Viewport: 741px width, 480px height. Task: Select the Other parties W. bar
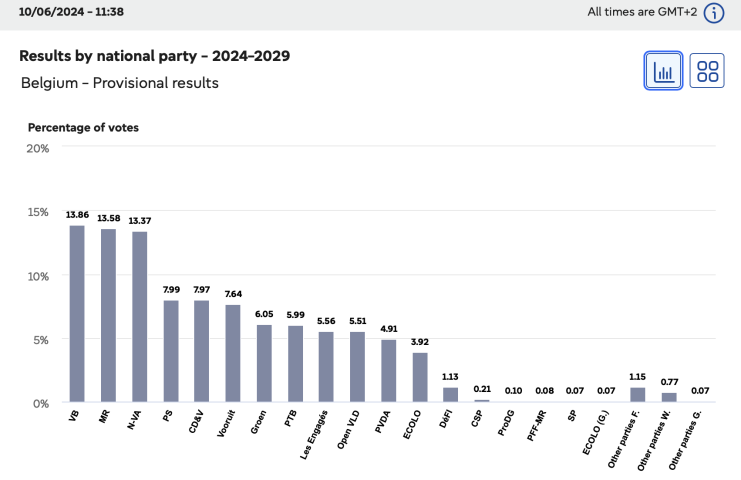pos(668,397)
